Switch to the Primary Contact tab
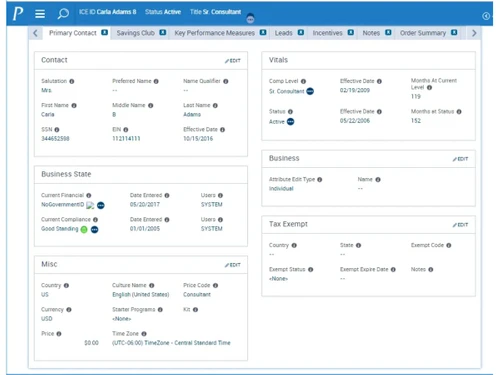This screenshot has width=500, height=375. [x=73, y=33]
